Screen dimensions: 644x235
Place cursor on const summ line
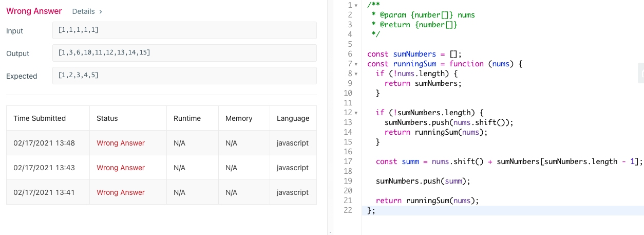pos(509,161)
